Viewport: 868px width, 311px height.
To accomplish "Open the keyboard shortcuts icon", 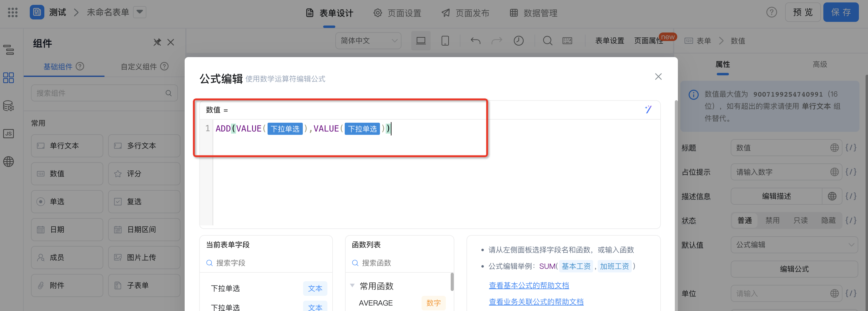I will (567, 41).
